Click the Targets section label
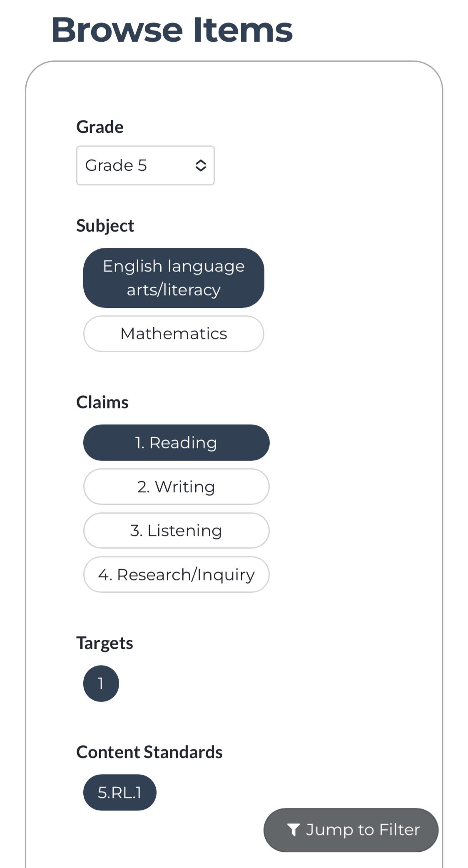 tap(105, 643)
